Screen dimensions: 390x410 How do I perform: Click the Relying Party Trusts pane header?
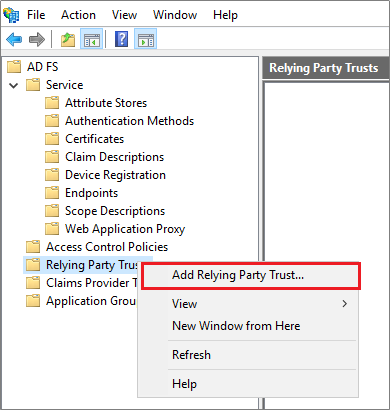click(326, 68)
